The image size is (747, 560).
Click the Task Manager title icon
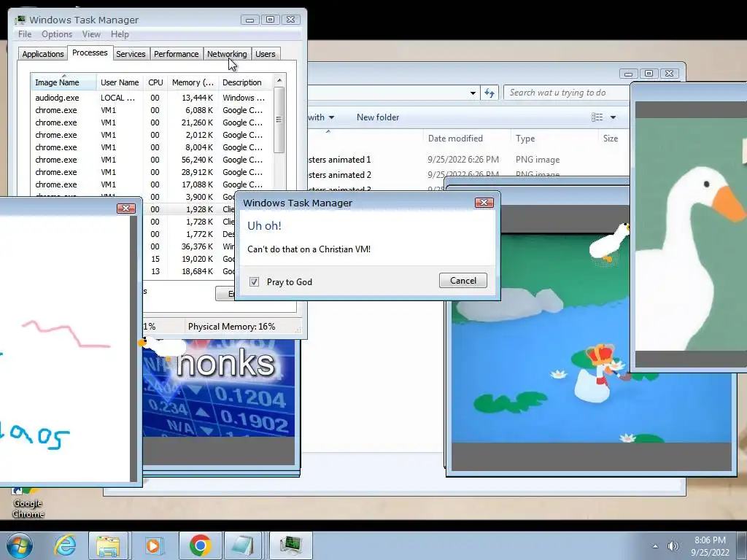pos(20,20)
